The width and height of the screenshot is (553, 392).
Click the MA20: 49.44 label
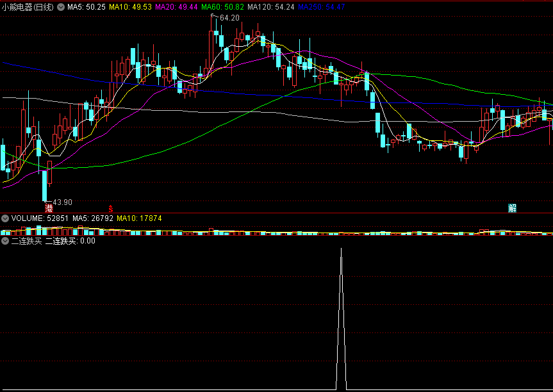(176, 7)
